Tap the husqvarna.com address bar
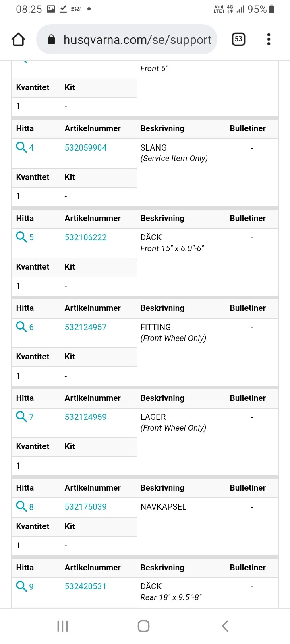This screenshot has width=290, height=644. 137,39
